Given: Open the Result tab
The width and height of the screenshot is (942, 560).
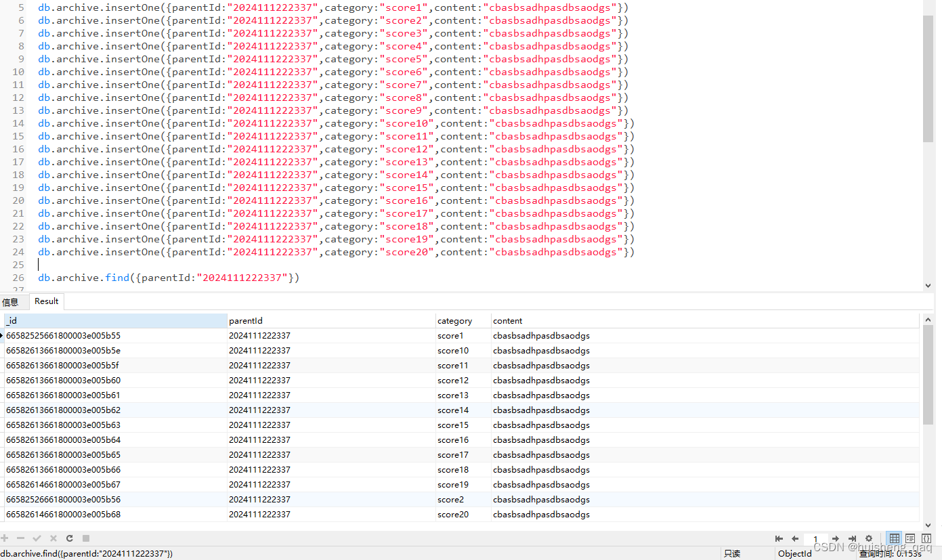Looking at the screenshot, I should (47, 301).
